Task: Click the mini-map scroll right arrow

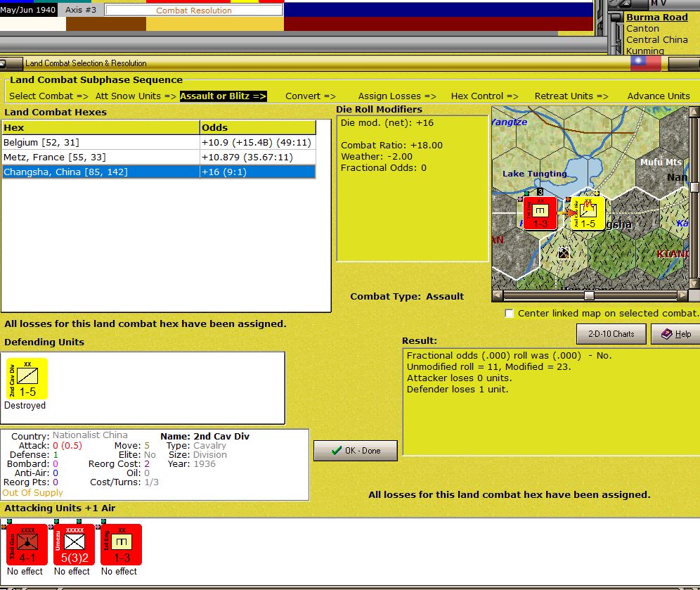Action: pyautogui.click(x=682, y=295)
